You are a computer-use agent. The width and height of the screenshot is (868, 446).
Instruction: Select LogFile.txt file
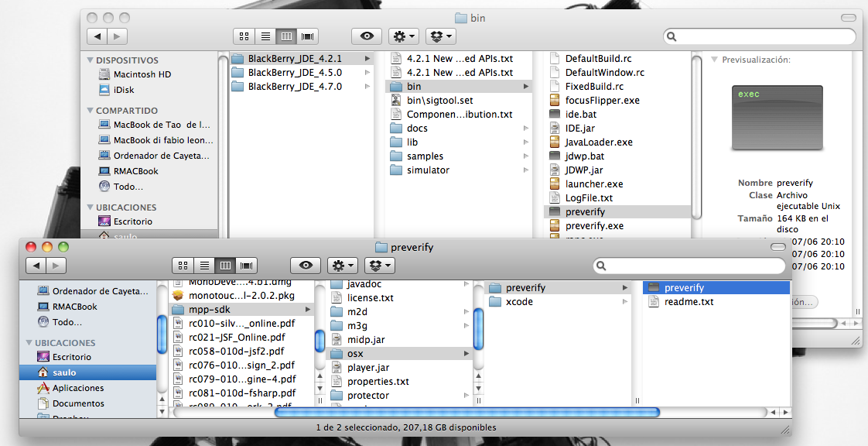[618, 197]
